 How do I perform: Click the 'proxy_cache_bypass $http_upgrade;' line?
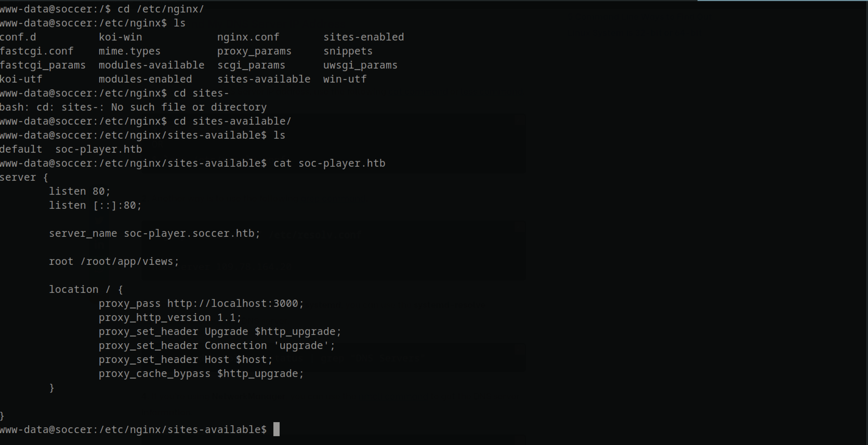(x=201, y=374)
